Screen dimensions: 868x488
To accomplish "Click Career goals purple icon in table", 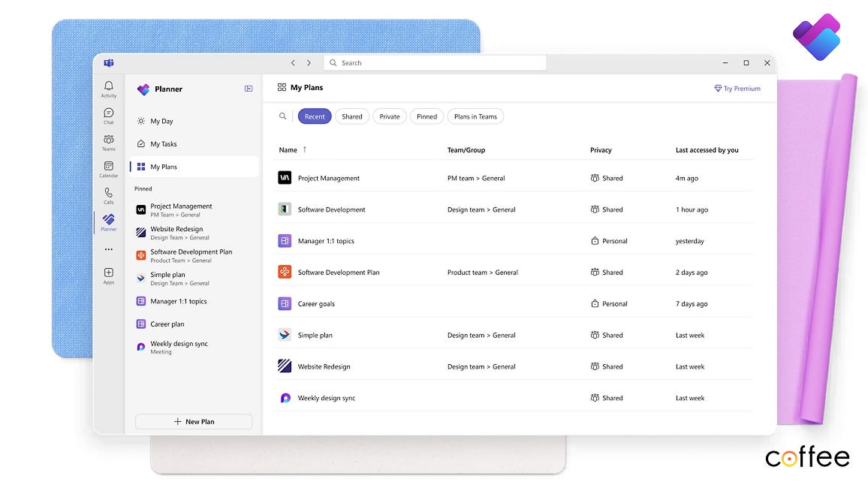I will point(285,303).
